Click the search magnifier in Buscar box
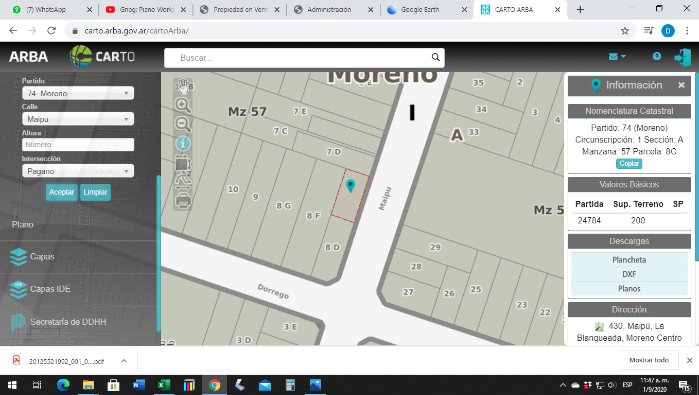Image resolution: width=699 pixels, height=395 pixels. click(435, 58)
